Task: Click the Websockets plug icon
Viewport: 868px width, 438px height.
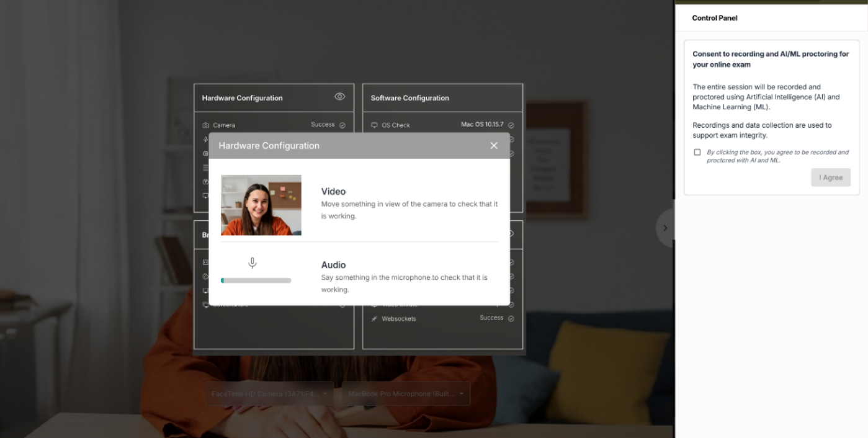Action: point(374,318)
